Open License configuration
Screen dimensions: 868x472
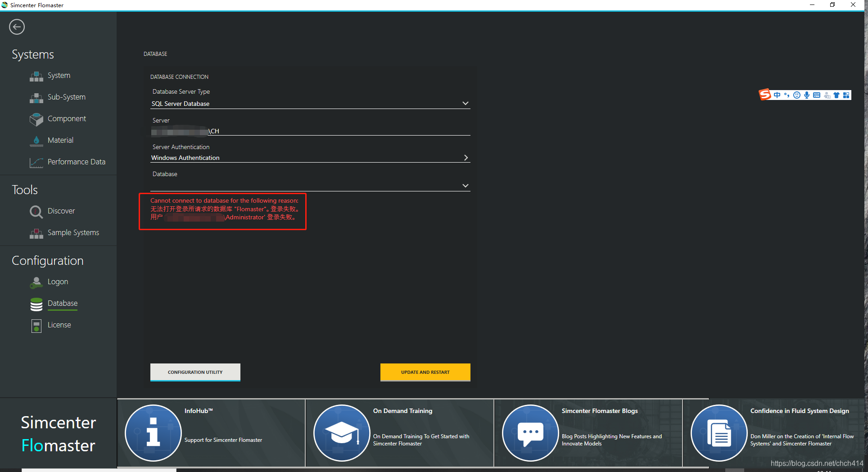[59, 325]
